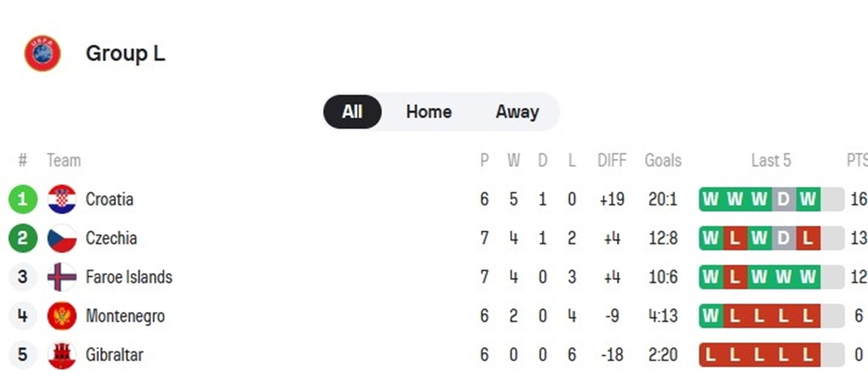Click Group L heading
The height and width of the screenshot is (384, 868).
[x=125, y=53]
